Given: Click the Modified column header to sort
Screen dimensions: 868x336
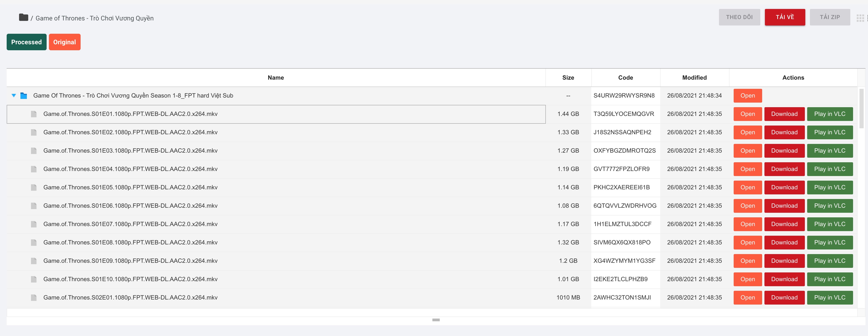Looking at the screenshot, I should click(695, 78).
